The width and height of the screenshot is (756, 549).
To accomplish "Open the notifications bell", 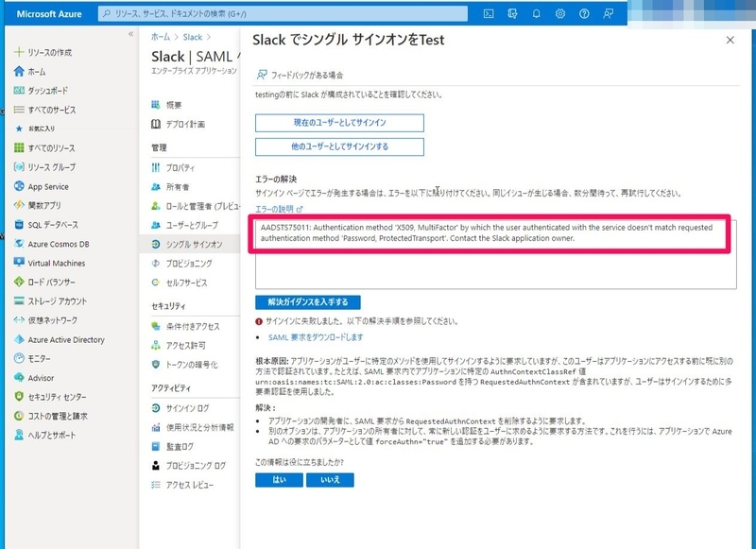I will tap(537, 11).
